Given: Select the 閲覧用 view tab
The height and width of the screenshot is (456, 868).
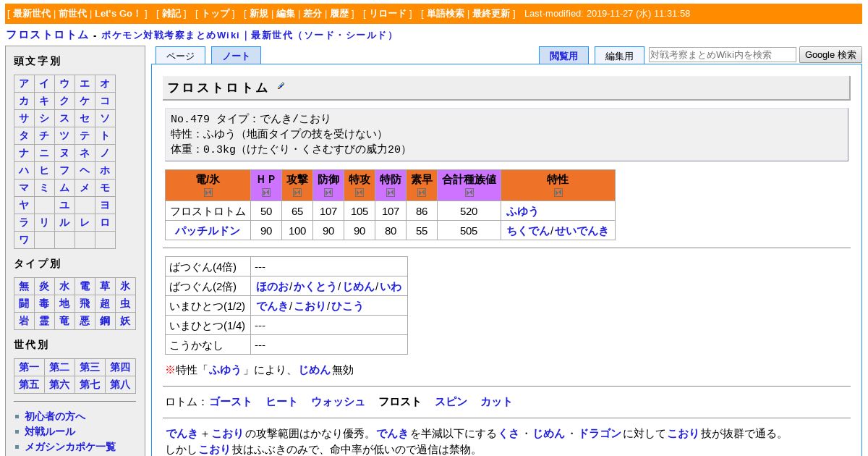Looking at the screenshot, I should [x=563, y=56].
